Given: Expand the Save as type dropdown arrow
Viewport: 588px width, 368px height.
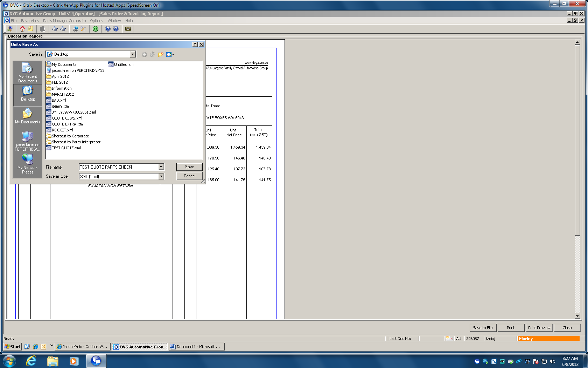Looking at the screenshot, I should (161, 177).
